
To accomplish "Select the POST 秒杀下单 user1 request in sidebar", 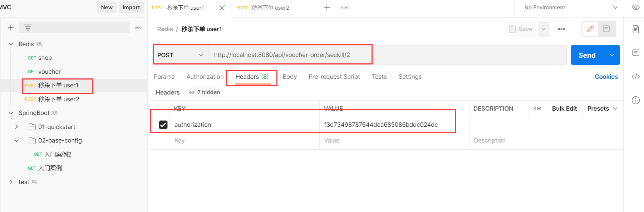I will (x=74, y=85).
